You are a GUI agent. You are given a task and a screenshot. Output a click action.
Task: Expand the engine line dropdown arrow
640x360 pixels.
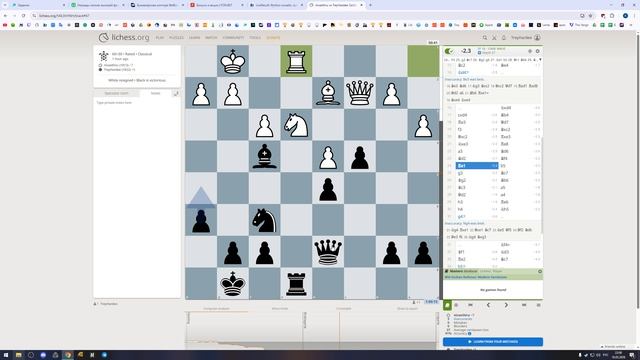540,60
